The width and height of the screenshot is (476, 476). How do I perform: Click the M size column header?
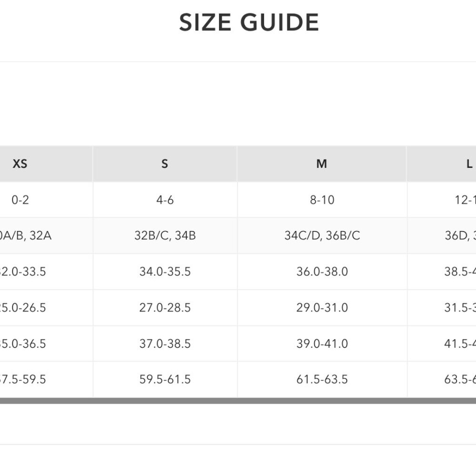click(x=322, y=164)
